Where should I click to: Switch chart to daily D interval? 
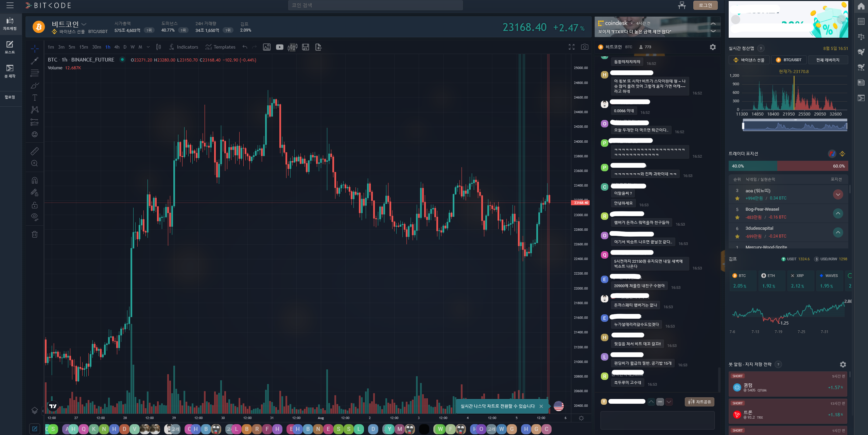[x=125, y=47]
